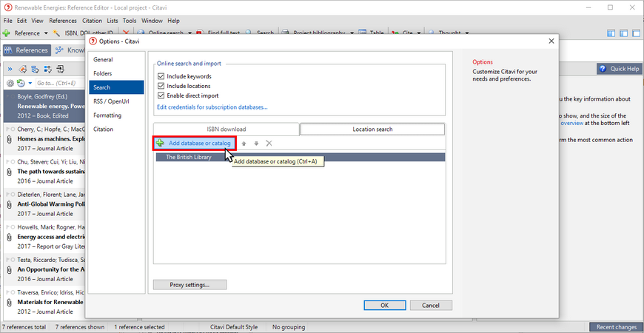This screenshot has width=644, height=333.
Task: Open Edit credentials for subscription databases link
Action: (212, 107)
